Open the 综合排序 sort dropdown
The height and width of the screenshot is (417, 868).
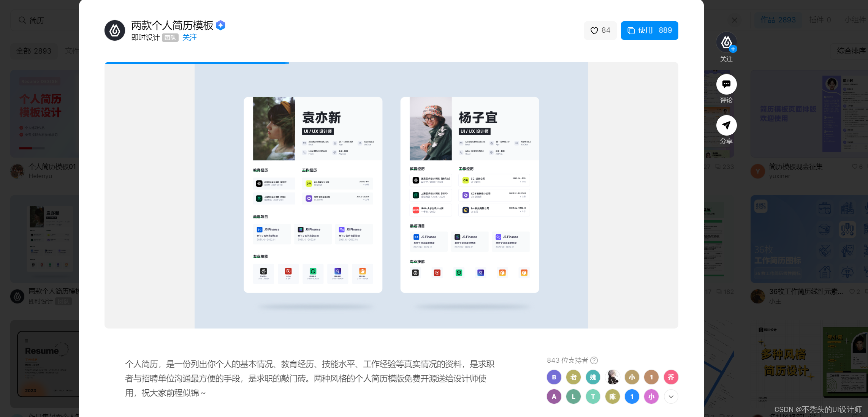tap(851, 51)
